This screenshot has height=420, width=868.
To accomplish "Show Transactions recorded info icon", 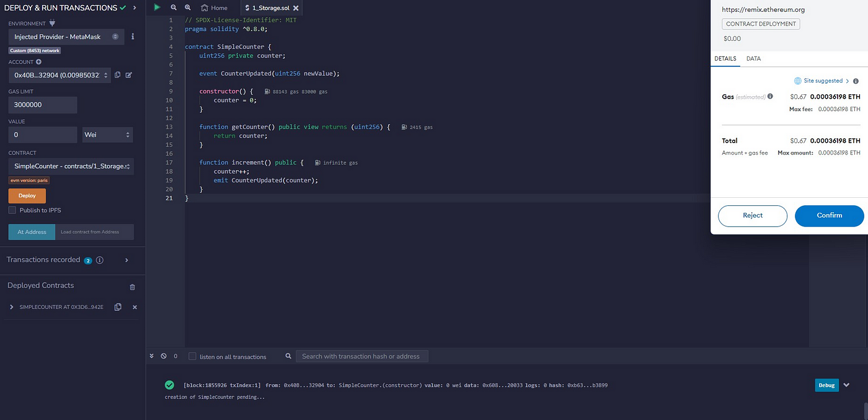I will pos(100,260).
